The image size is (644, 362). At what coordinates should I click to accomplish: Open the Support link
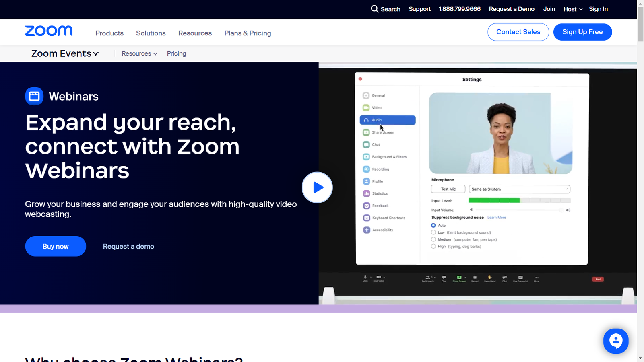tap(419, 9)
